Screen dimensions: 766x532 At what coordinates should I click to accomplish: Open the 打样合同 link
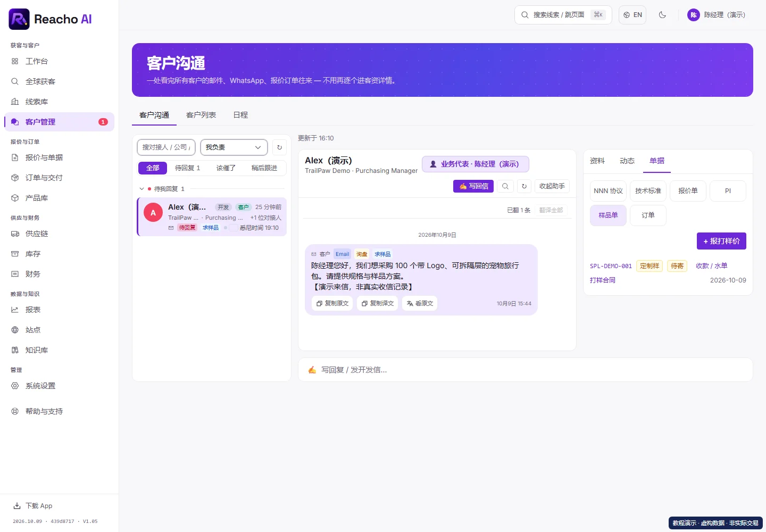[603, 280]
